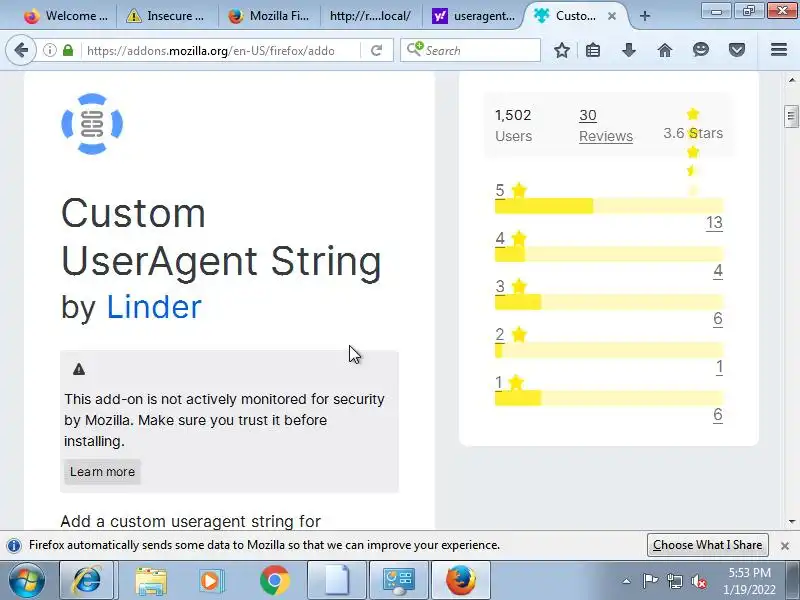Switch to Firefox in the taskbar

point(461,581)
